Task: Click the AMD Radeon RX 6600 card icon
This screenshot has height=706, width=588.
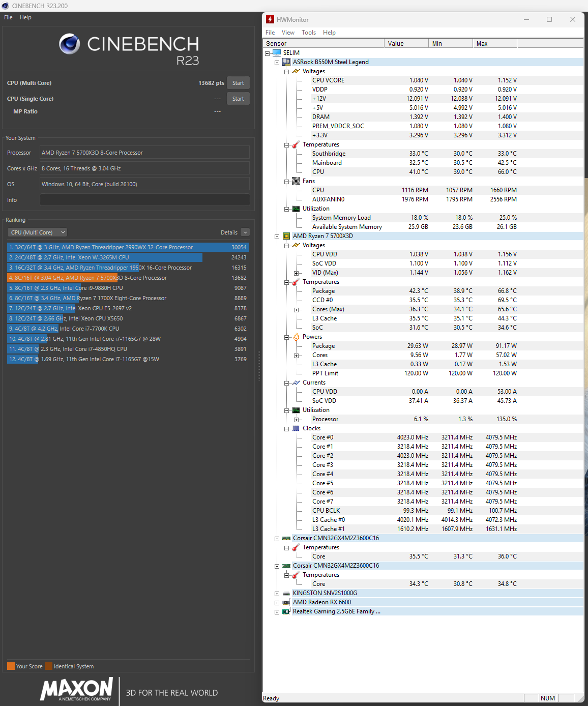Action: click(286, 602)
